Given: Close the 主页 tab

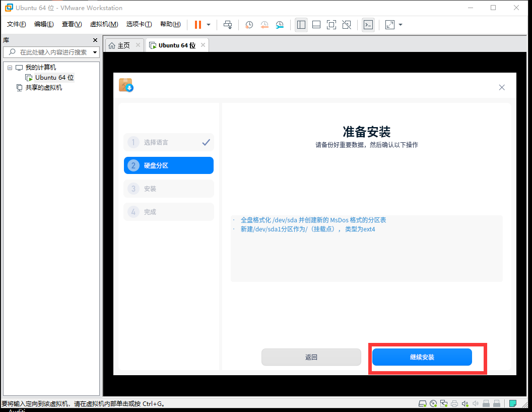Looking at the screenshot, I should [x=138, y=45].
